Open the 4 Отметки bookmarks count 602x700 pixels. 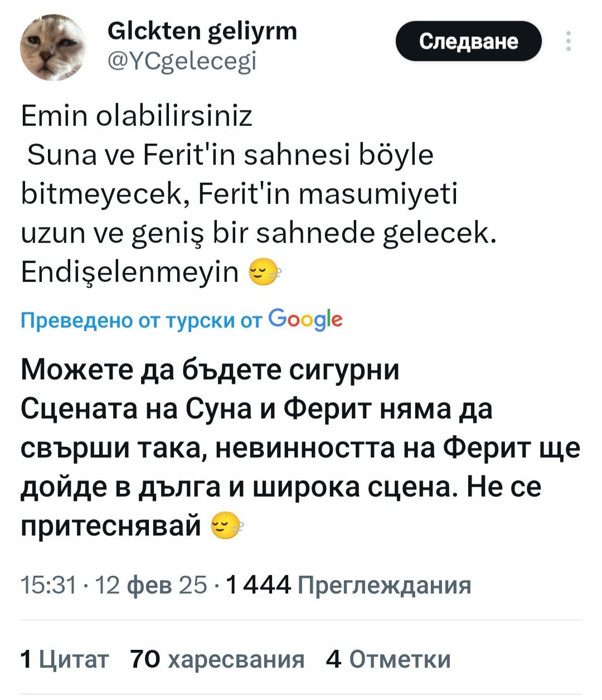388,659
